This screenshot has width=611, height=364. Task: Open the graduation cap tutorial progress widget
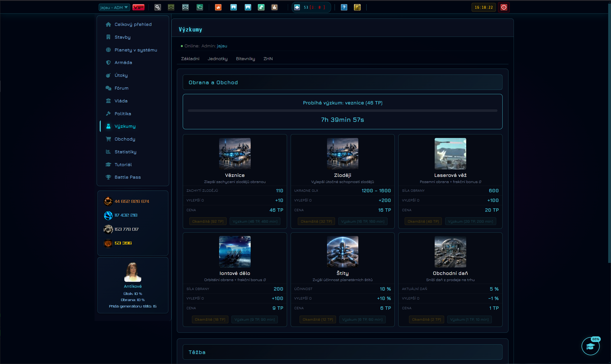click(590, 346)
